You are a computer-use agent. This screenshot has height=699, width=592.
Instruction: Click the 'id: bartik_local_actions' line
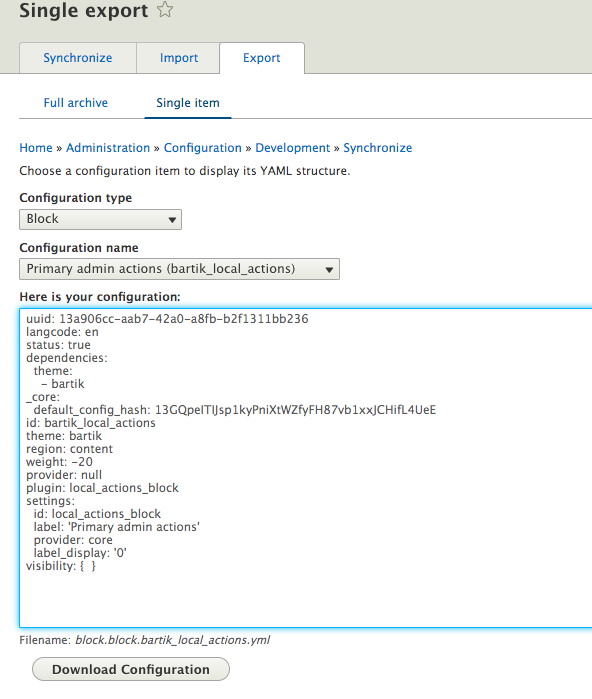tap(91, 423)
